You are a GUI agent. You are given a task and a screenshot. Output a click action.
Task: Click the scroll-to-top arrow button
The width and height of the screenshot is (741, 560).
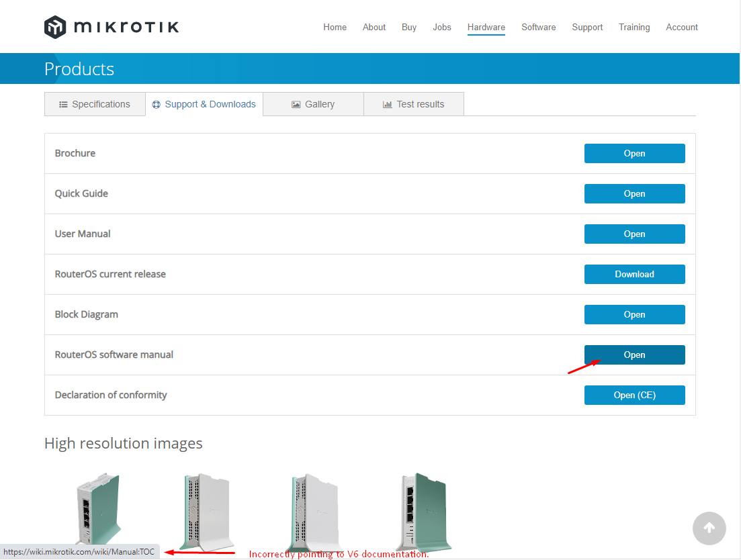709,528
